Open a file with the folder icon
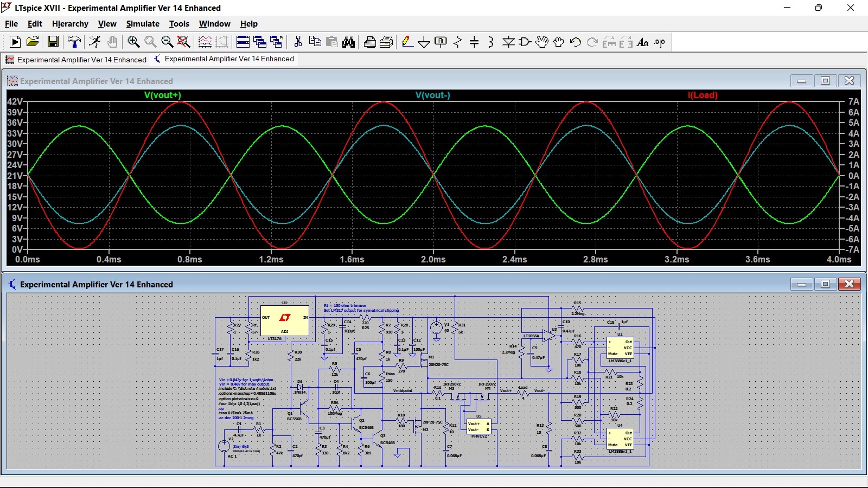The width and height of the screenshot is (868, 488). coord(33,42)
